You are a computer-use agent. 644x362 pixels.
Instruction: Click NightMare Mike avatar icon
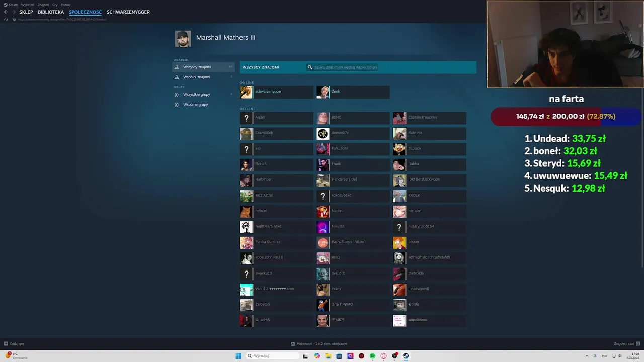pos(247,227)
